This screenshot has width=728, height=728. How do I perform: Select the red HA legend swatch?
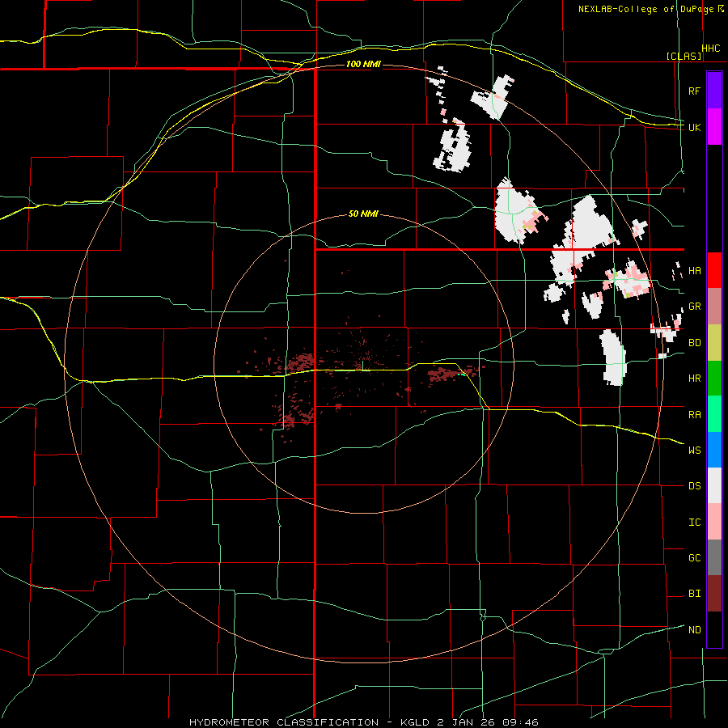(x=714, y=270)
